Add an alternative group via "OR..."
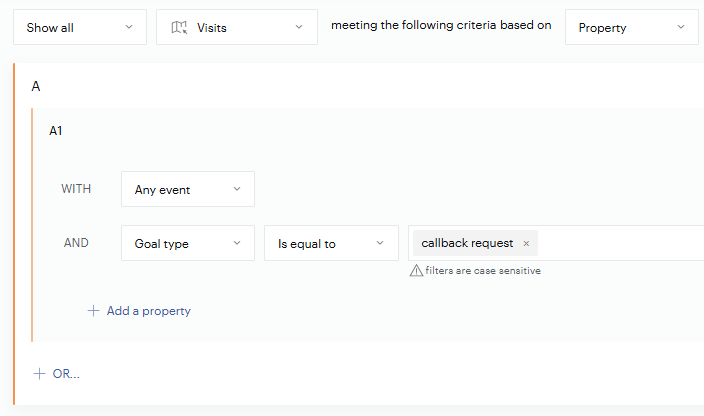This screenshot has height=416, width=704. pos(66,374)
